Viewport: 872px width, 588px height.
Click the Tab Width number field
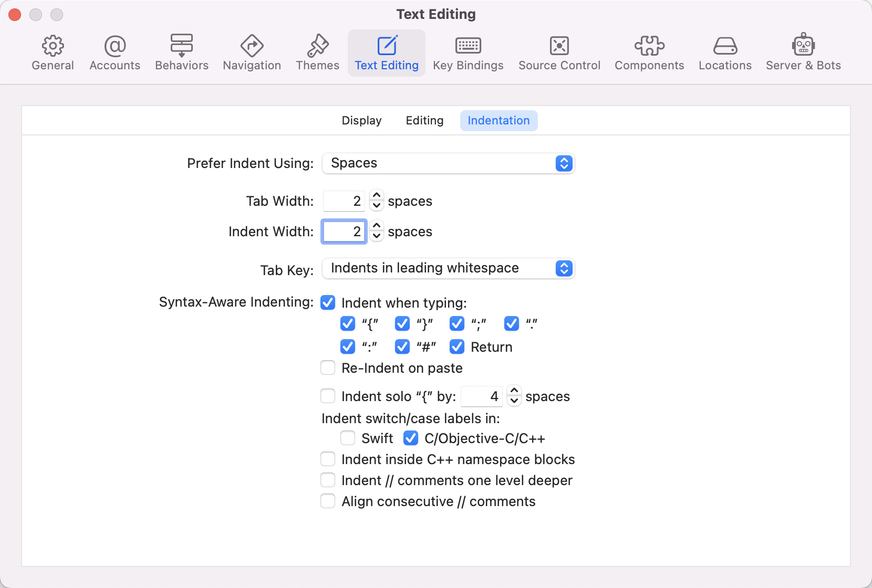344,201
